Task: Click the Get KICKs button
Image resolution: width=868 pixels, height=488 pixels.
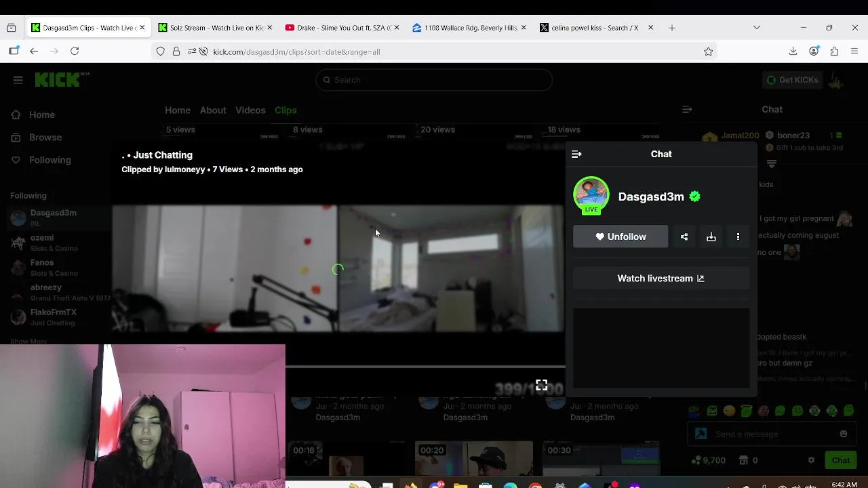Action: click(793, 80)
